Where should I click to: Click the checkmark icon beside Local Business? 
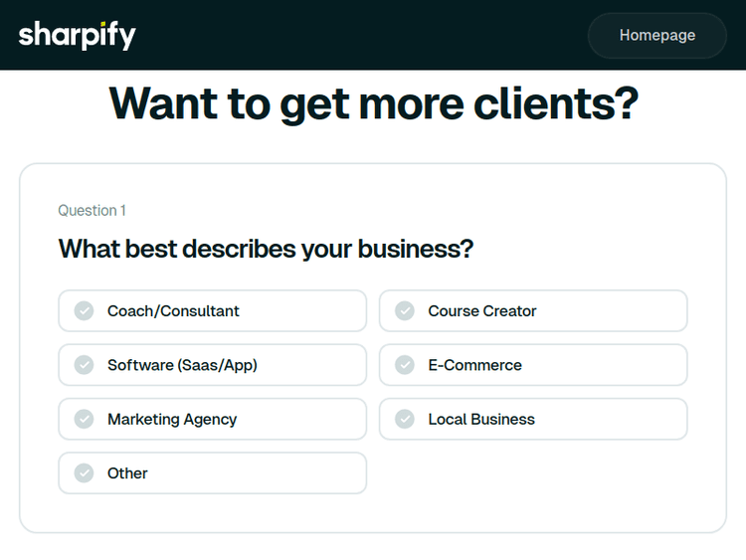pos(405,420)
